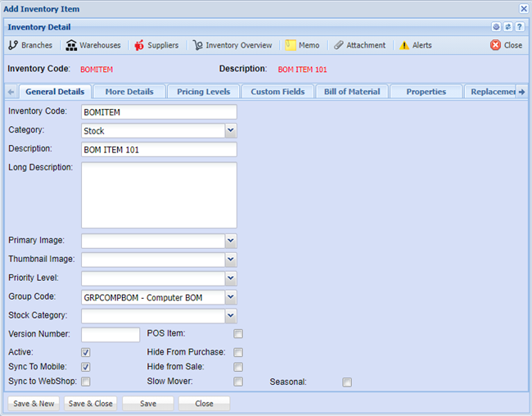The image size is (532, 416).
Task: Open the Inventory Overview icon
Action: point(198,45)
